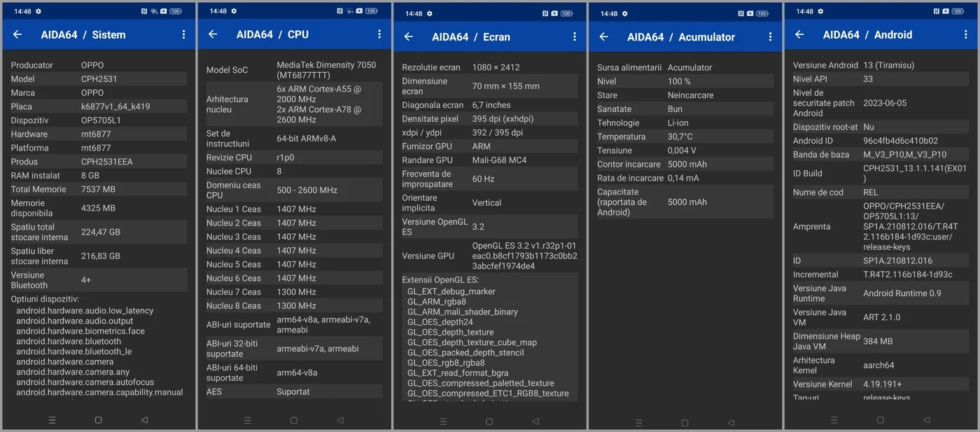The image size is (980, 432).
Task: Tap home nav icon under Acumulator screen
Action: [685, 423]
